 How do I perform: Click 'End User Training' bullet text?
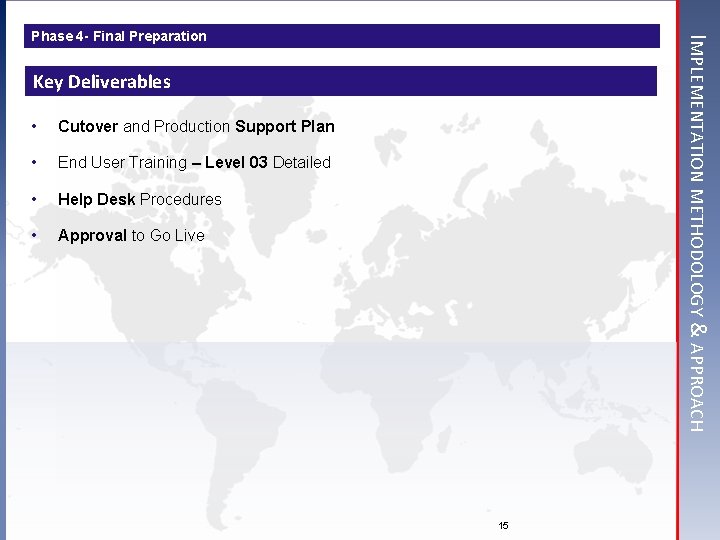(x=122, y=163)
